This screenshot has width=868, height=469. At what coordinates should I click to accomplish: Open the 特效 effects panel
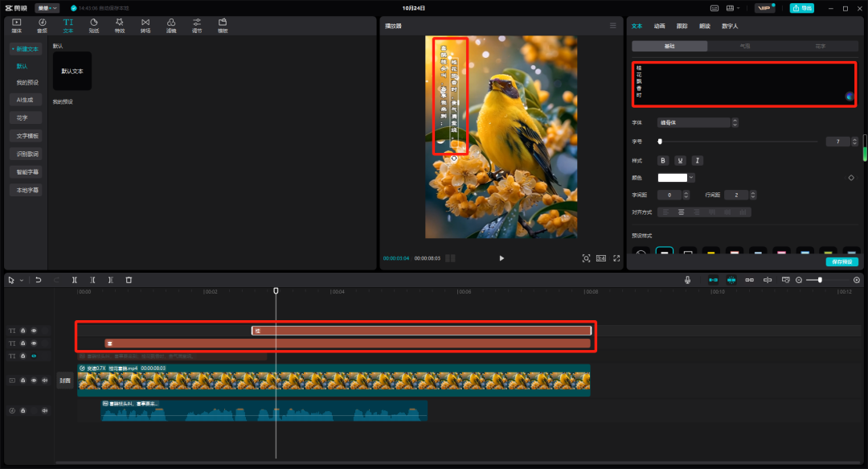pos(120,25)
